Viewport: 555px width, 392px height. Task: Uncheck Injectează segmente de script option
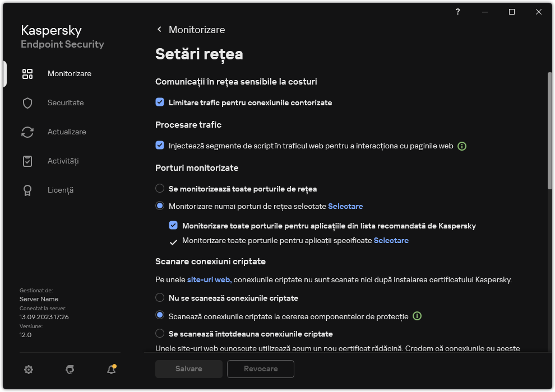[160, 146]
